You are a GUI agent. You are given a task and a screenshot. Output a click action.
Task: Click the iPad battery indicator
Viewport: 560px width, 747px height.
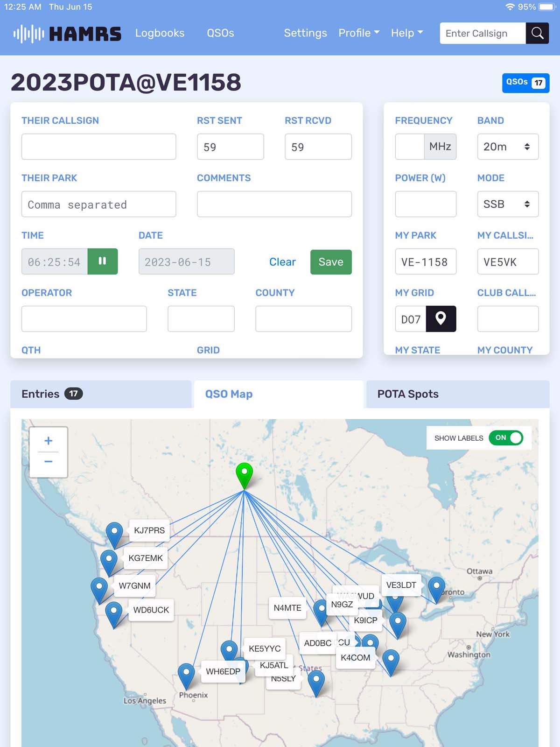pos(547,7)
